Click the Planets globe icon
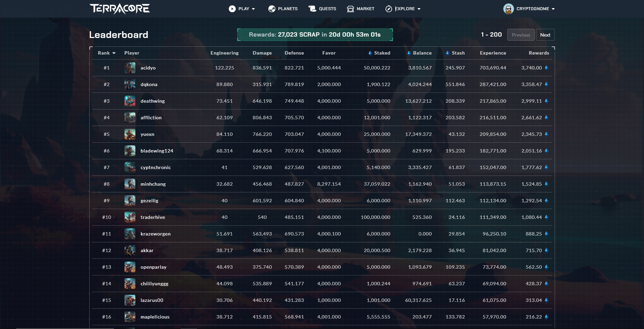Viewport: 644px width, 329px height. (x=272, y=9)
